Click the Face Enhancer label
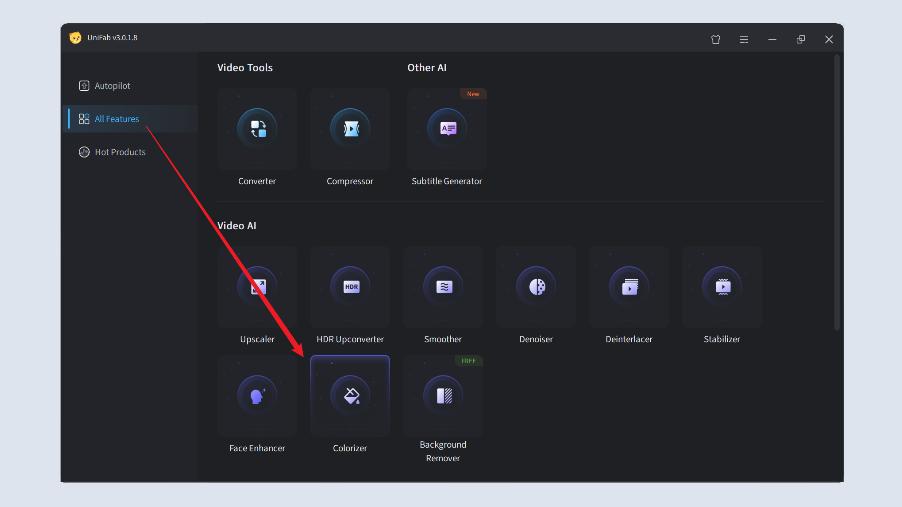902x507 pixels. coord(257,448)
